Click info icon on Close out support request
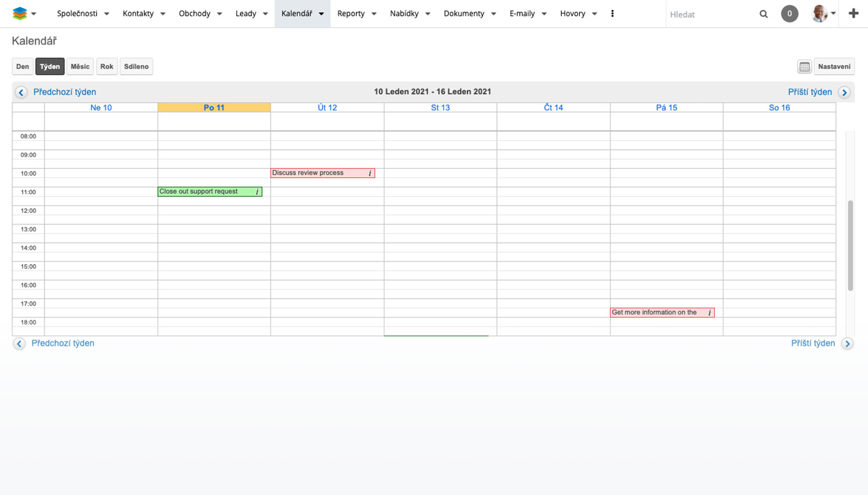 [257, 191]
